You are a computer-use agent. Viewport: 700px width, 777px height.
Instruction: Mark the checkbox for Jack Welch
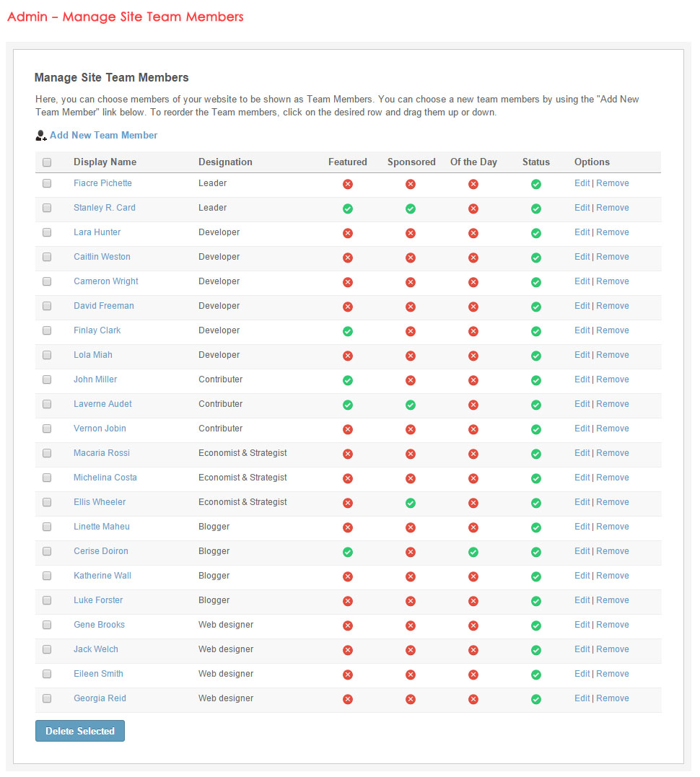[x=47, y=649]
